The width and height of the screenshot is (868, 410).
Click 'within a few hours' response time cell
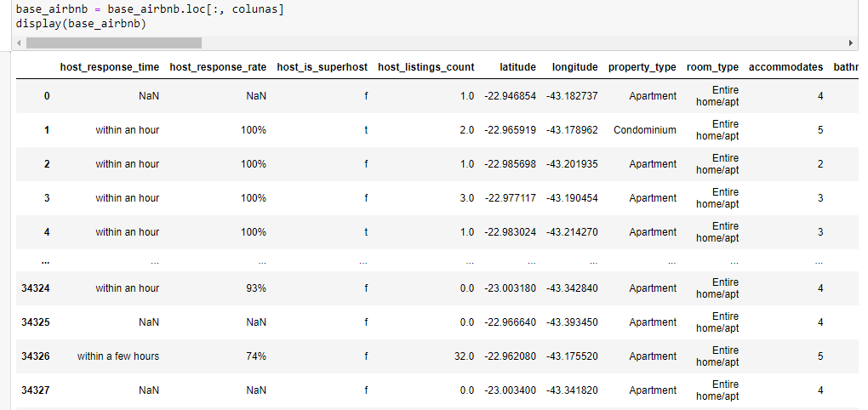pos(118,356)
